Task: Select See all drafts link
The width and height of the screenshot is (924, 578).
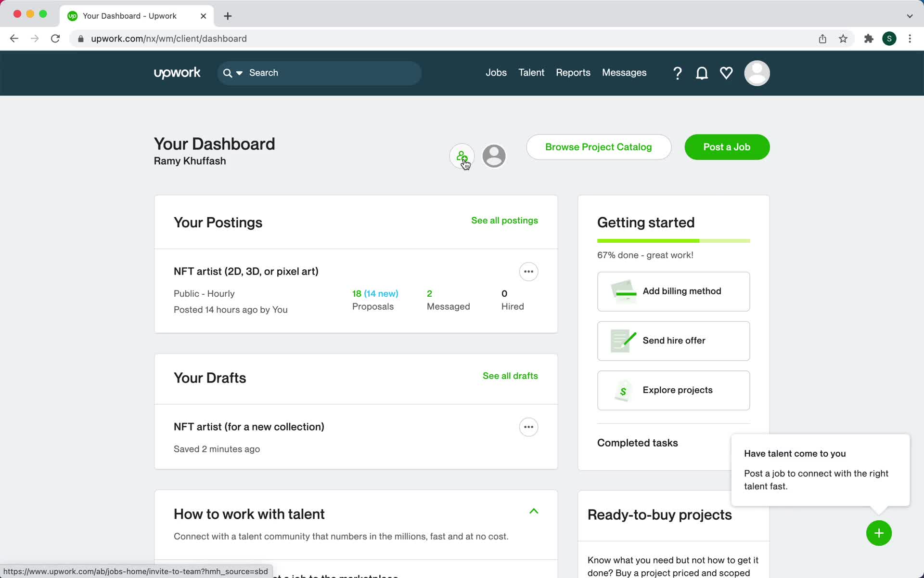Action: 510,376
